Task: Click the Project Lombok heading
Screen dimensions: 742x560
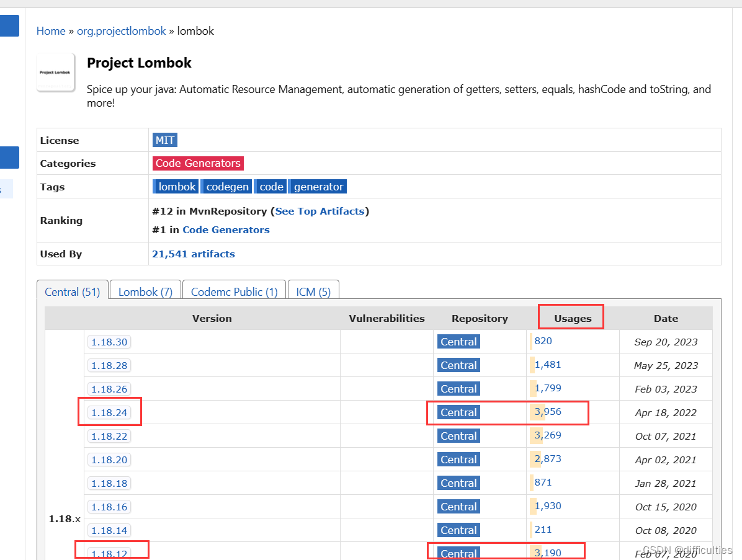Action: click(x=139, y=63)
